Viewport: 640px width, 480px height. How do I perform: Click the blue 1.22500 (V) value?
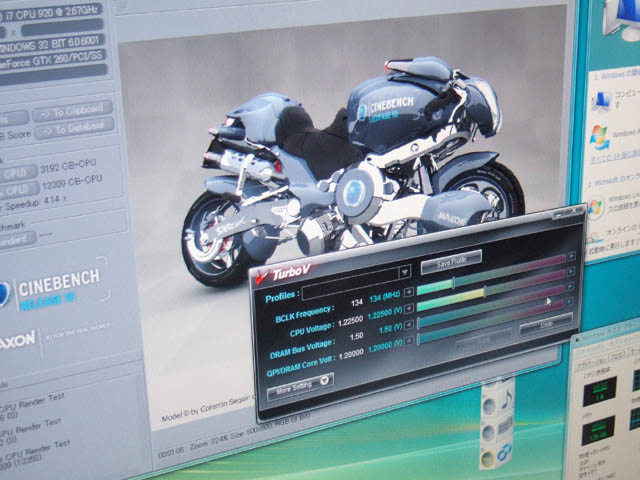[384, 314]
